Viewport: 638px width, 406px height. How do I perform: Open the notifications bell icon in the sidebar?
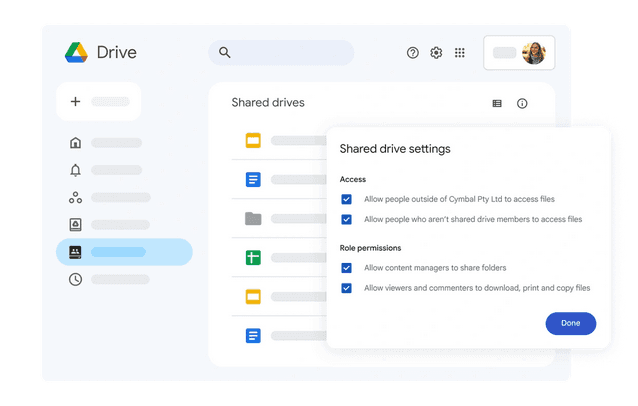click(75, 170)
